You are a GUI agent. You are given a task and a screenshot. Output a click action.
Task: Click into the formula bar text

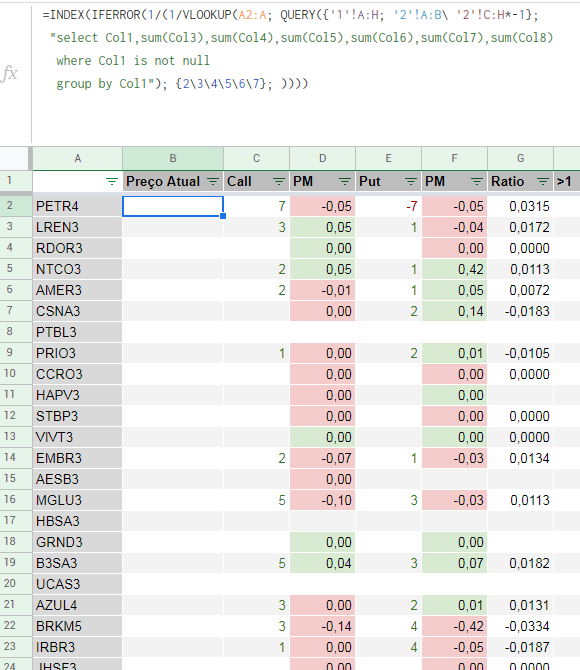point(298,49)
